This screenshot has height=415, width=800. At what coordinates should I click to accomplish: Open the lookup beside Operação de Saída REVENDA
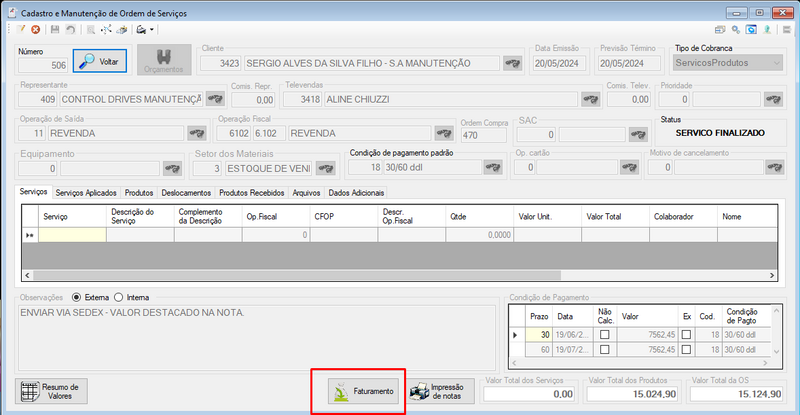[197, 133]
